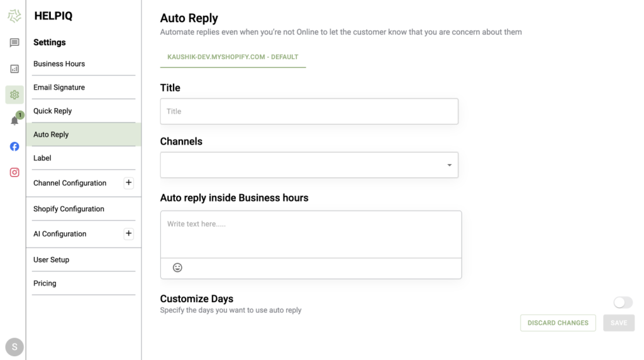The image size is (644, 360).
Task: Open the chat inbox icon in sidebar
Action: click(x=14, y=43)
